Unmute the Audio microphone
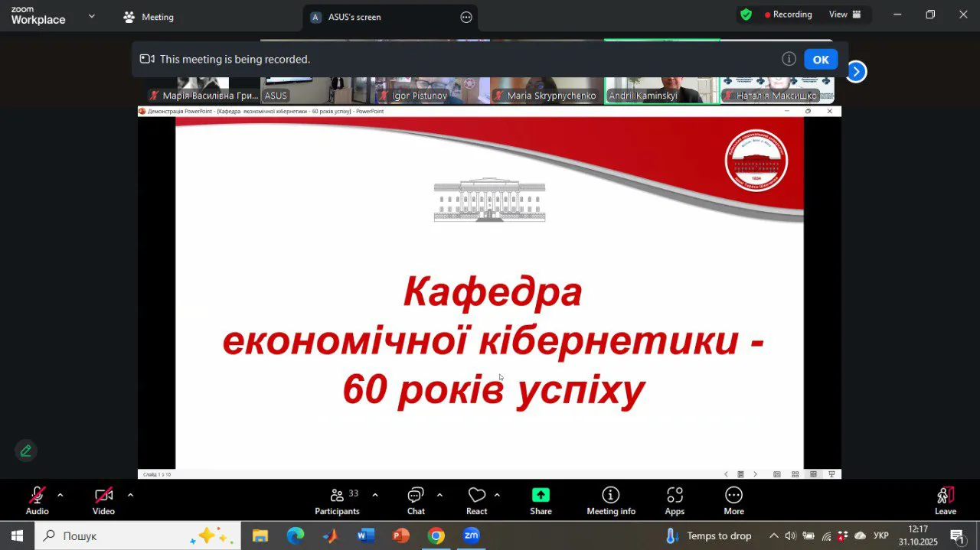The width and height of the screenshot is (980, 550). 37,501
